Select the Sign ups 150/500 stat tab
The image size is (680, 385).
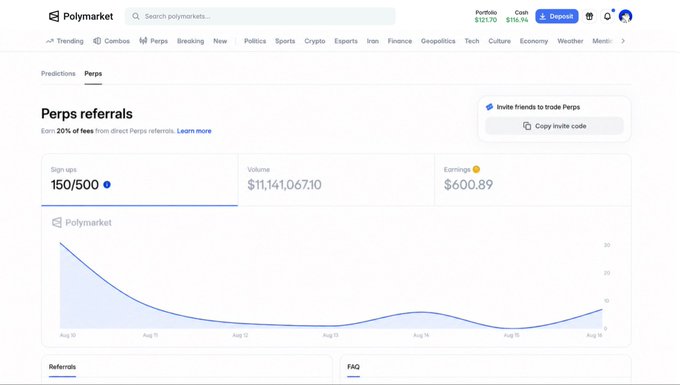click(140, 179)
